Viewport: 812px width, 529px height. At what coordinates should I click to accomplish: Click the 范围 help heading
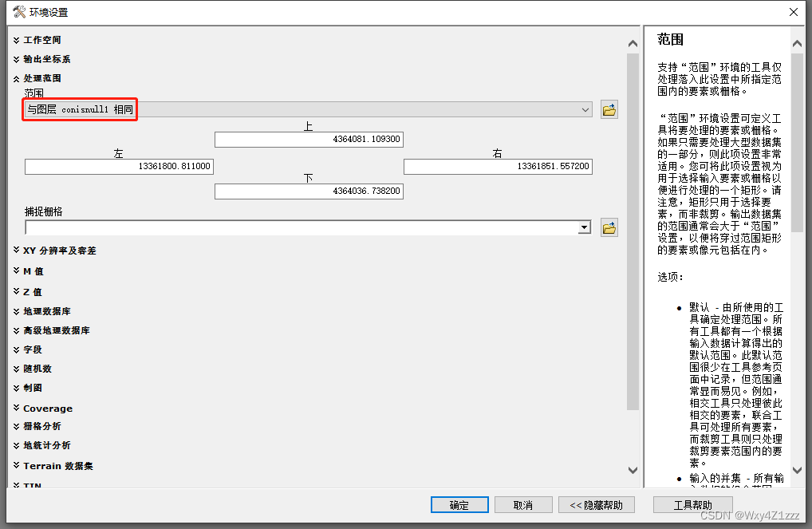pyautogui.click(x=671, y=39)
